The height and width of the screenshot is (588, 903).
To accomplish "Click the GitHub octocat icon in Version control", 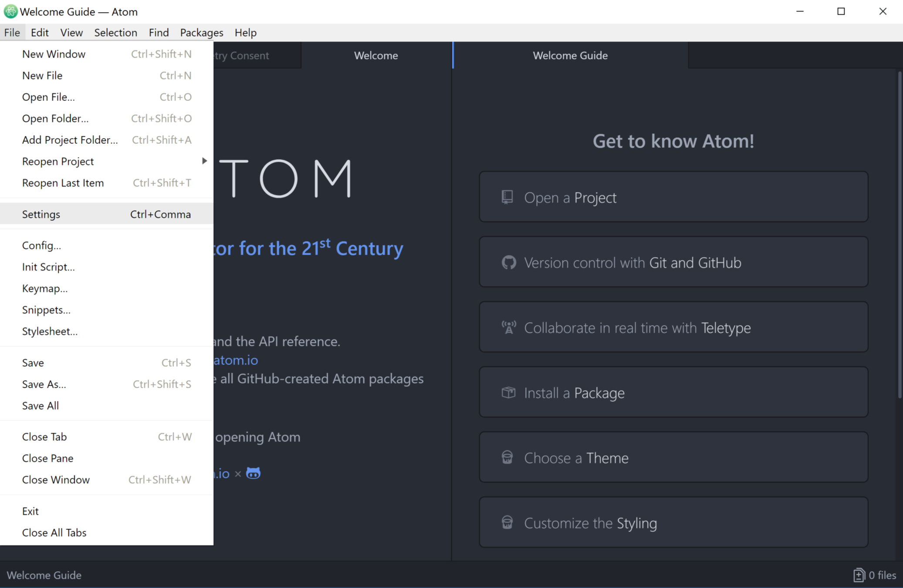I will point(508,263).
